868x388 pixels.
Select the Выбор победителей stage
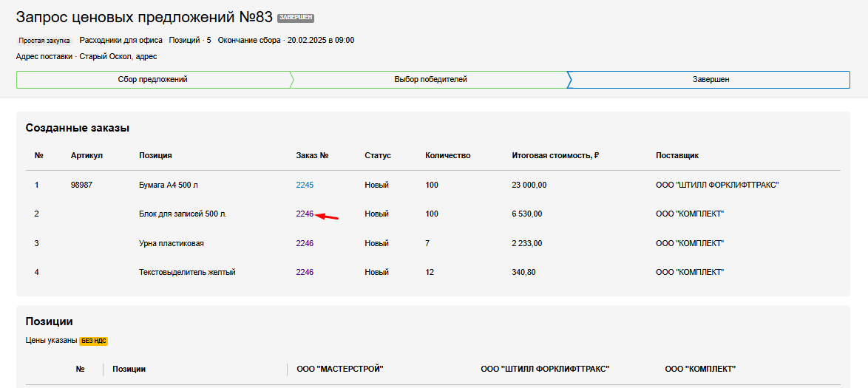430,80
